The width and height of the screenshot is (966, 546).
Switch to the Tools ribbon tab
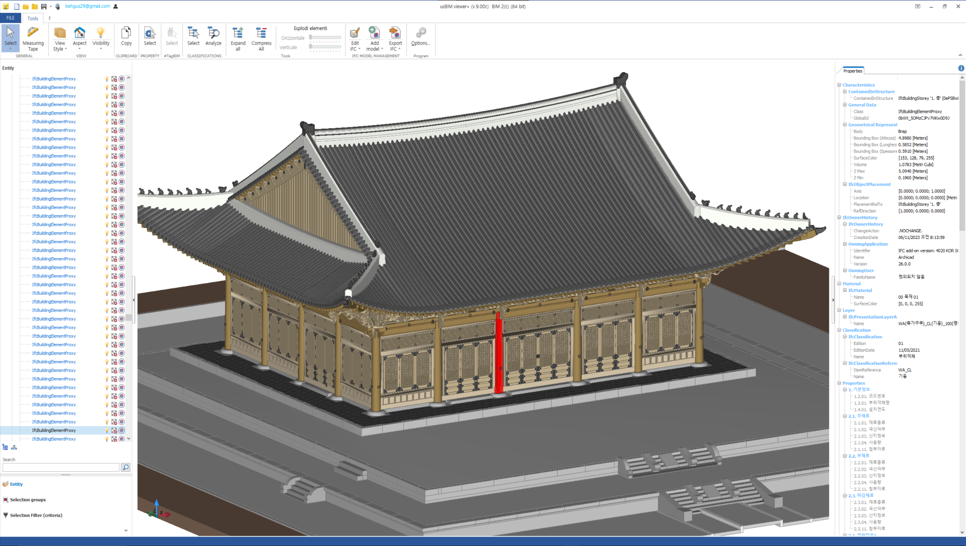[x=33, y=18]
